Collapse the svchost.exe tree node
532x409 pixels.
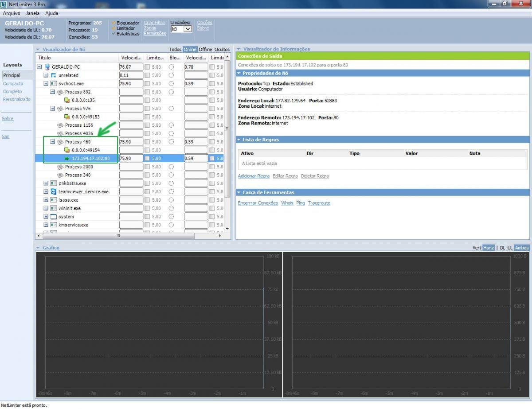tap(46, 84)
